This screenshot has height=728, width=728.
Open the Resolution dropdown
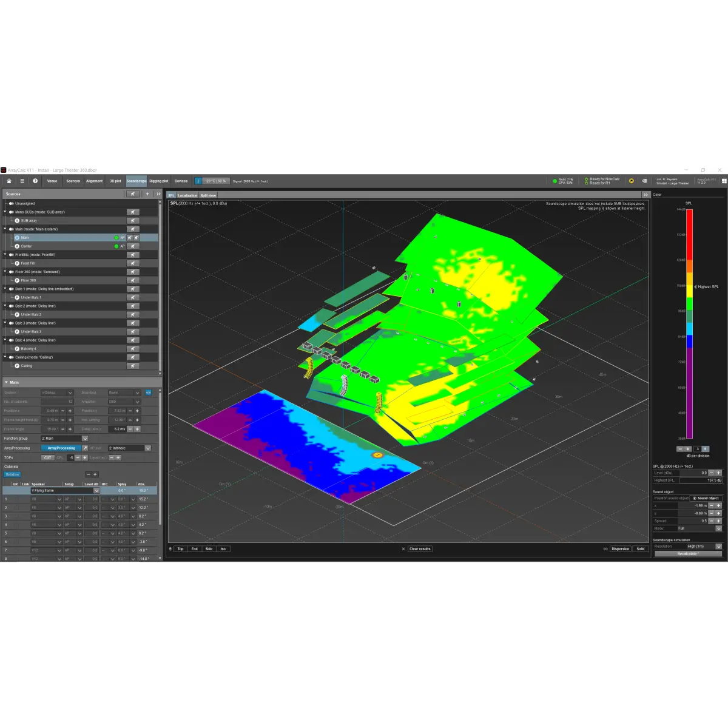coord(718,546)
